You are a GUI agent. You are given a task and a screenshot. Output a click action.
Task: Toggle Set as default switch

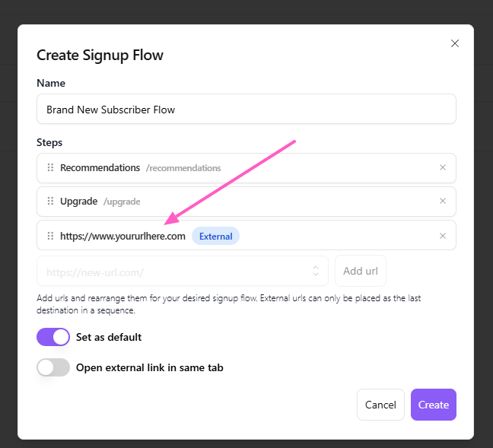(53, 337)
